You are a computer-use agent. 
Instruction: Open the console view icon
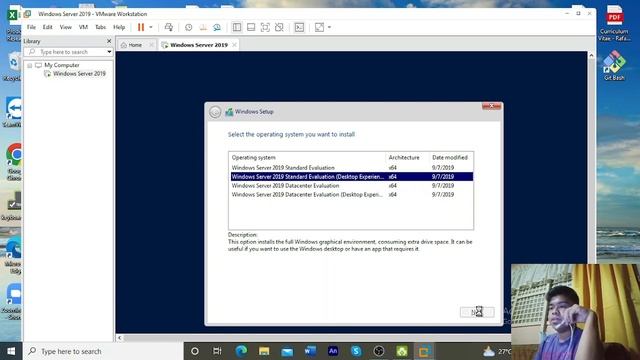click(299, 27)
